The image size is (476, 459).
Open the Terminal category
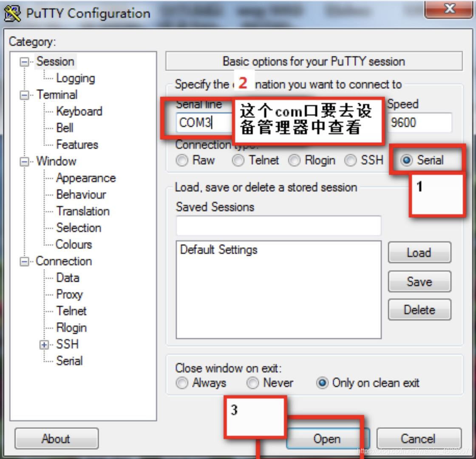[x=57, y=95]
